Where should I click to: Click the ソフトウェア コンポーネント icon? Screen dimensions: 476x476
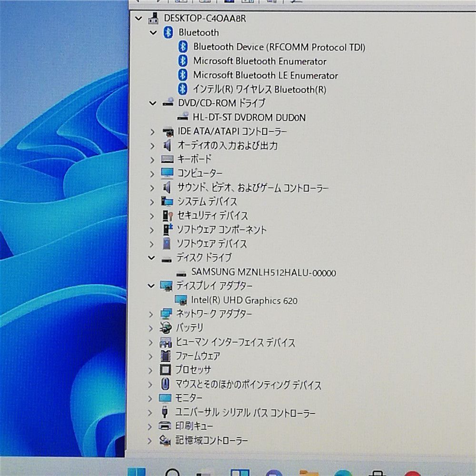[167, 229]
